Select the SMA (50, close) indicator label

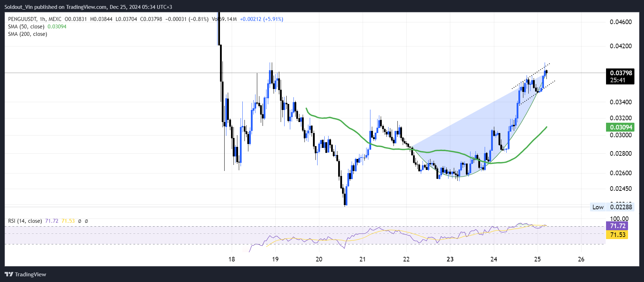[26, 27]
